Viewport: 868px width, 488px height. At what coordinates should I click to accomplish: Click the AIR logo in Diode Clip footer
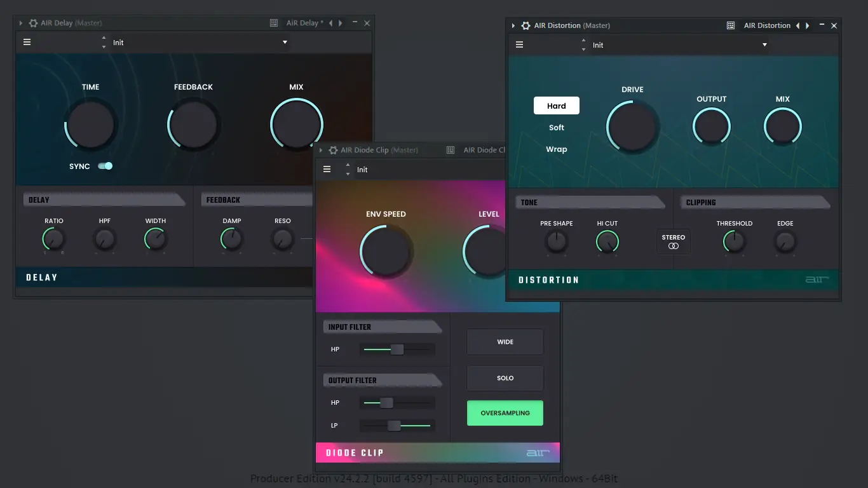[x=538, y=452]
